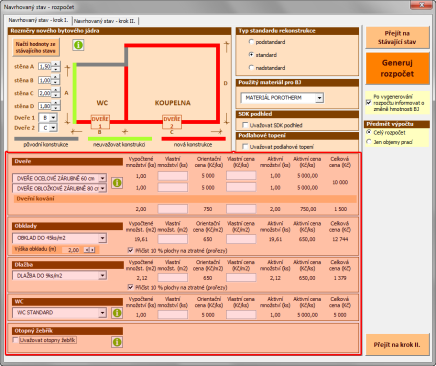Viewport: 436px width, 366px height.
Task: Choose Jen objemy prací radio option
Action: pyautogui.click(x=369, y=142)
